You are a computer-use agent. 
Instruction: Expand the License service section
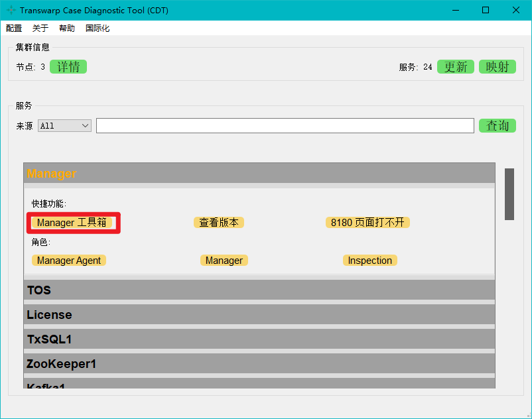(259, 314)
